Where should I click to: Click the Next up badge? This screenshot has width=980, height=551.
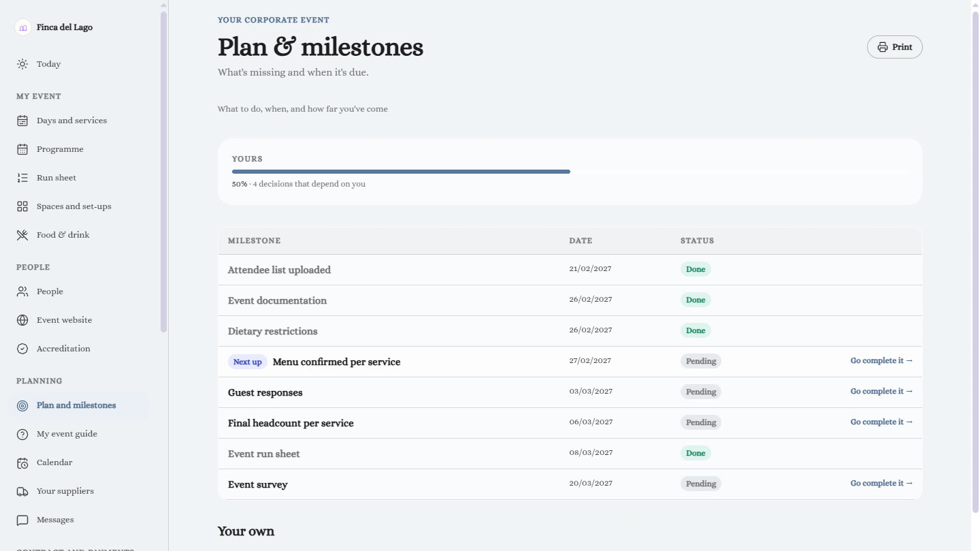click(247, 362)
